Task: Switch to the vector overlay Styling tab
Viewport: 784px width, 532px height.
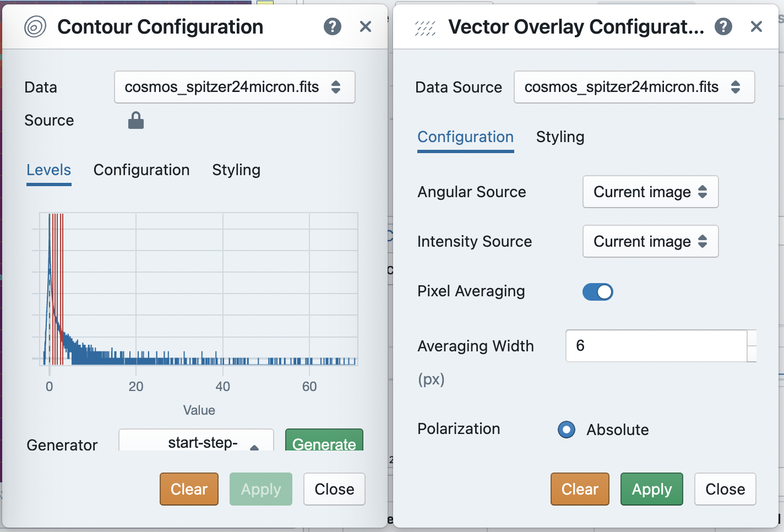Action: pyautogui.click(x=560, y=137)
